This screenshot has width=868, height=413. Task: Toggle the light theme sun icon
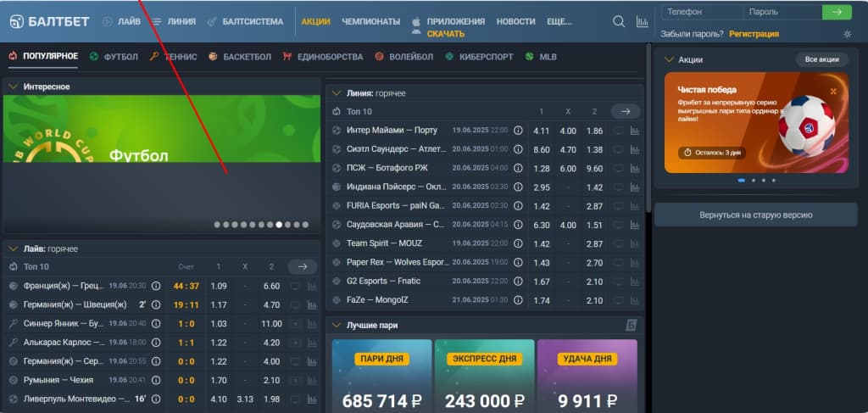pyautogui.click(x=847, y=34)
